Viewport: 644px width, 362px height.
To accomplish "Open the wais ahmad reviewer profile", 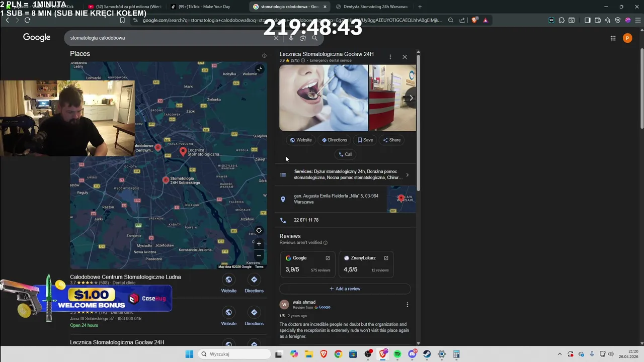I will click(x=304, y=302).
